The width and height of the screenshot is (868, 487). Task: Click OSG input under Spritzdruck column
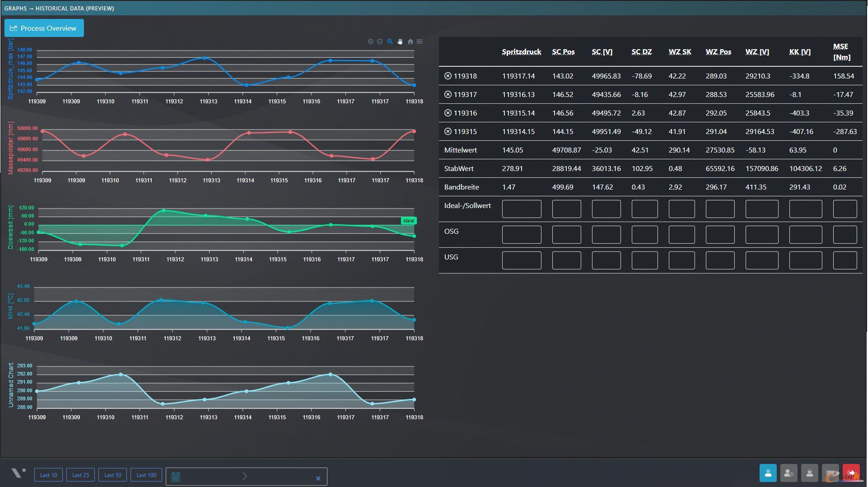pyautogui.click(x=522, y=235)
